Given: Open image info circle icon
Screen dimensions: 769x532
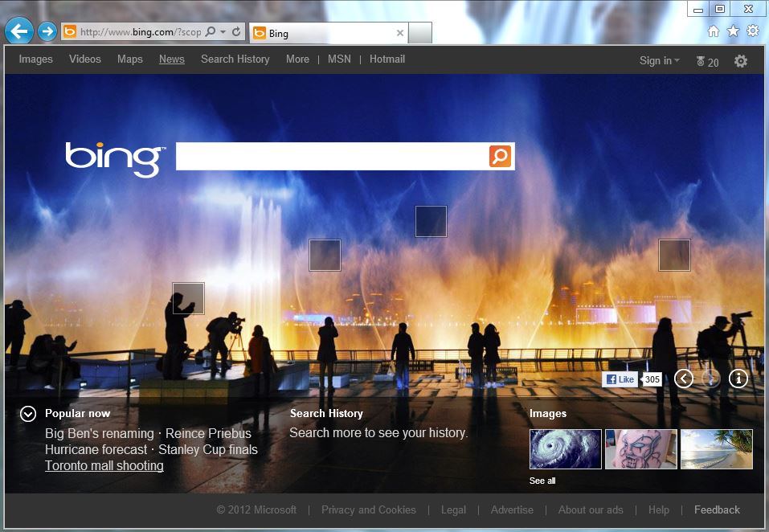Looking at the screenshot, I should [738, 379].
